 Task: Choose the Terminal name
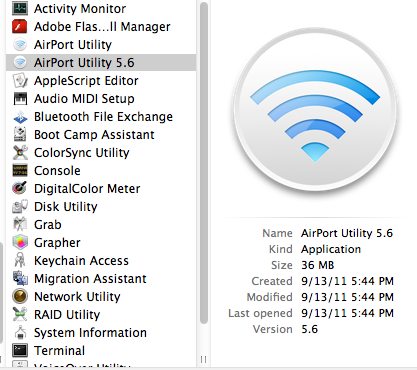(60, 351)
